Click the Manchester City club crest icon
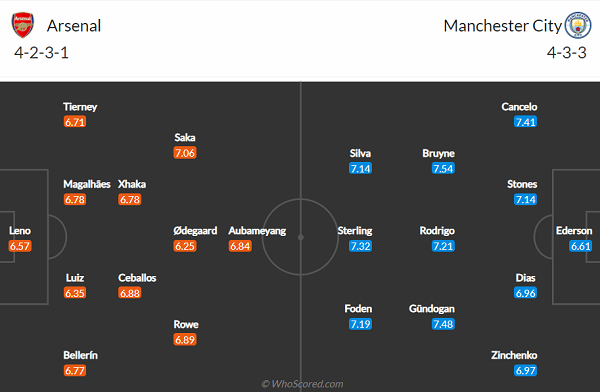 click(578, 25)
